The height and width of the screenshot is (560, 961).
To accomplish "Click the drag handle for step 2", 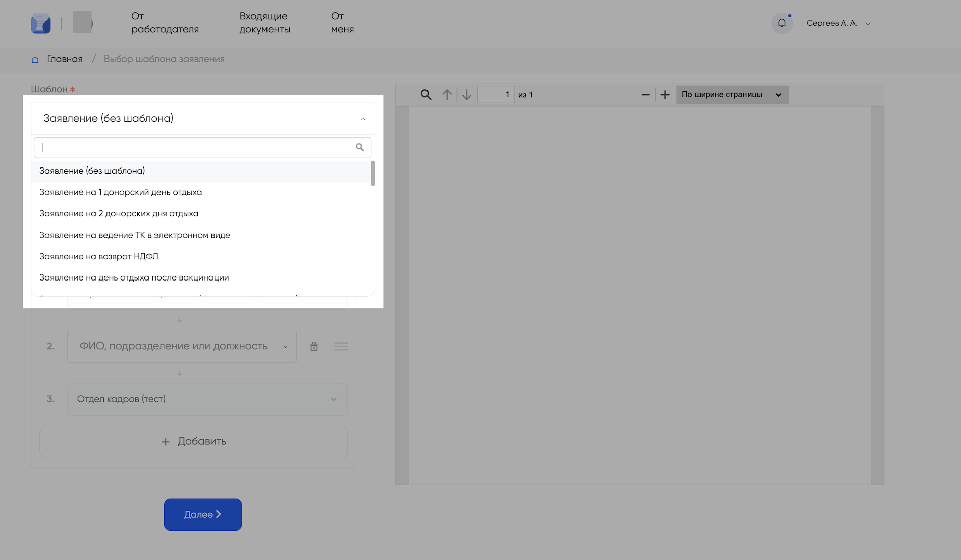I will point(341,347).
